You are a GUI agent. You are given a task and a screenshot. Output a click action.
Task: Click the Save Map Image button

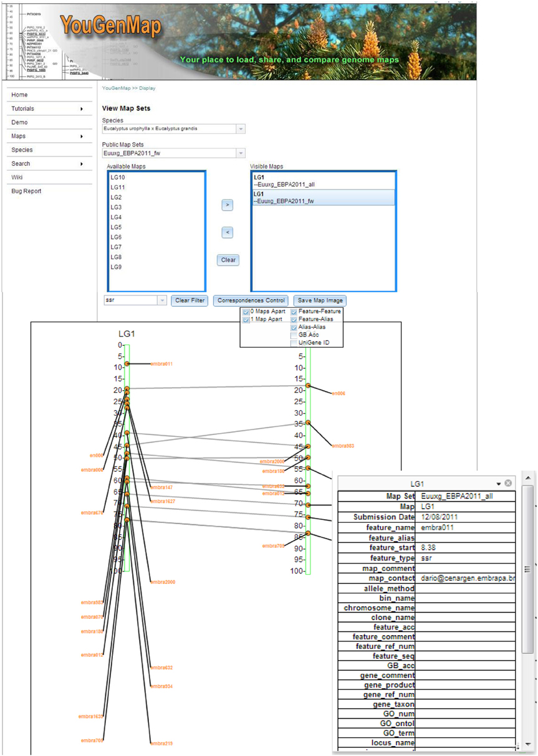pos(319,300)
